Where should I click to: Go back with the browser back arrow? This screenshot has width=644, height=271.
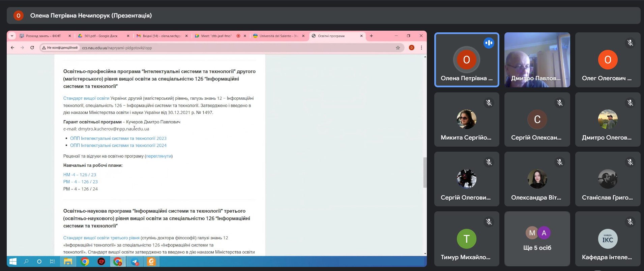pyautogui.click(x=12, y=48)
